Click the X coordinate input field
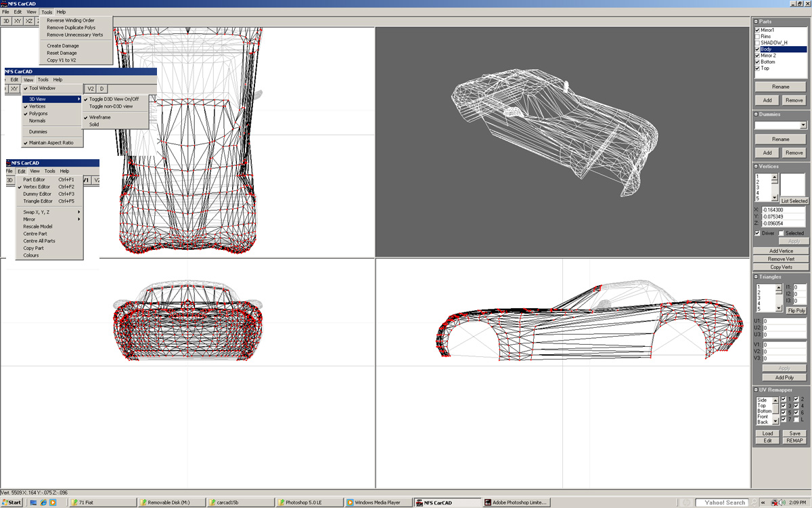The width and height of the screenshot is (812, 508). click(784, 210)
